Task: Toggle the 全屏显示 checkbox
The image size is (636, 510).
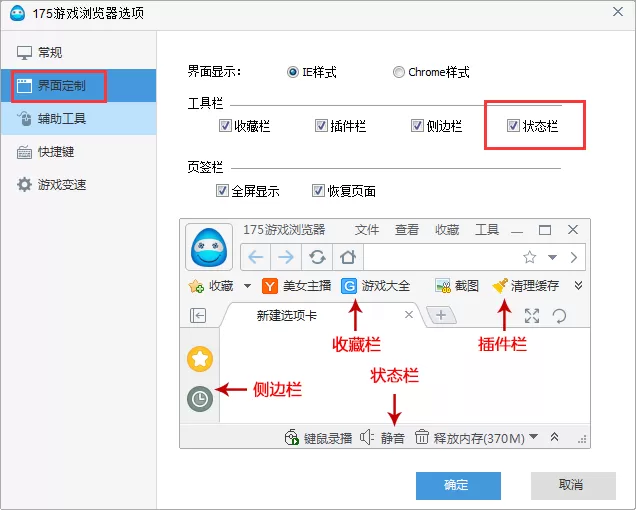Action: (x=222, y=190)
